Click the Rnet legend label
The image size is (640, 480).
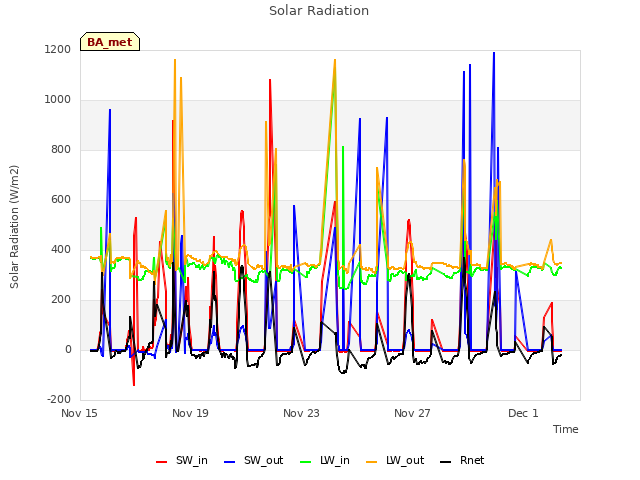point(472,460)
